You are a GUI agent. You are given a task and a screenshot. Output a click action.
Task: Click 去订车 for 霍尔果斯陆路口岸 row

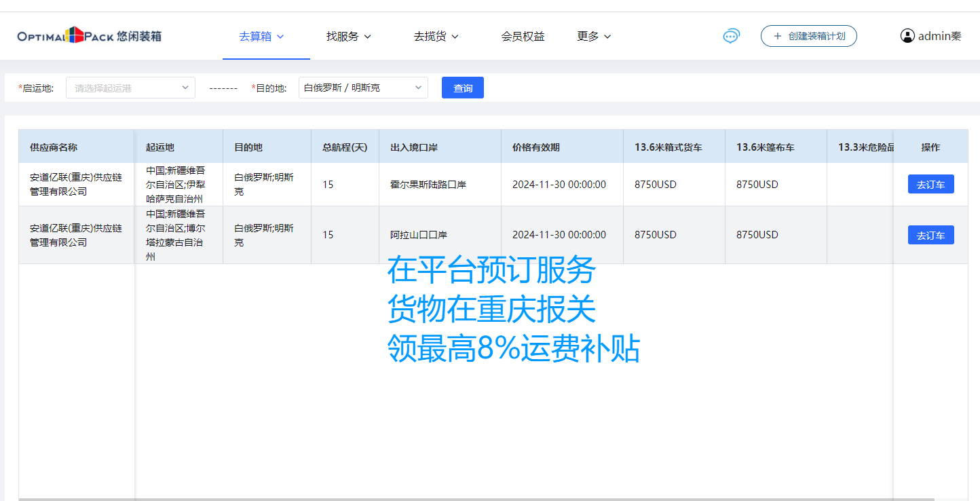[x=930, y=184]
